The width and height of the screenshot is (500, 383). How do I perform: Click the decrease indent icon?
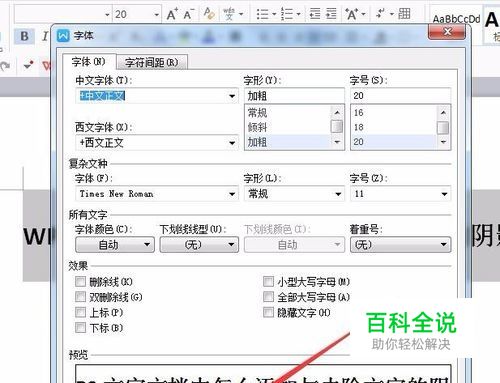tap(315, 14)
